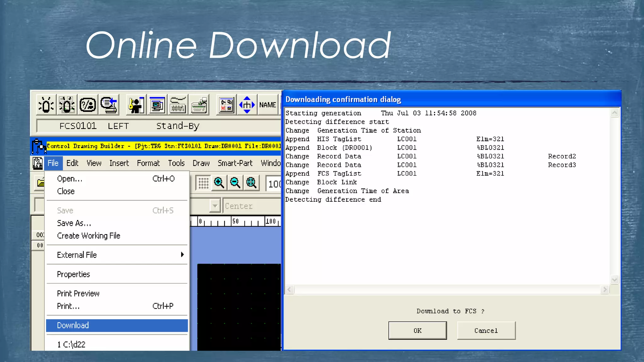644x362 pixels.
Task: Click the process alarm bug icon
Action: coord(46,105)
